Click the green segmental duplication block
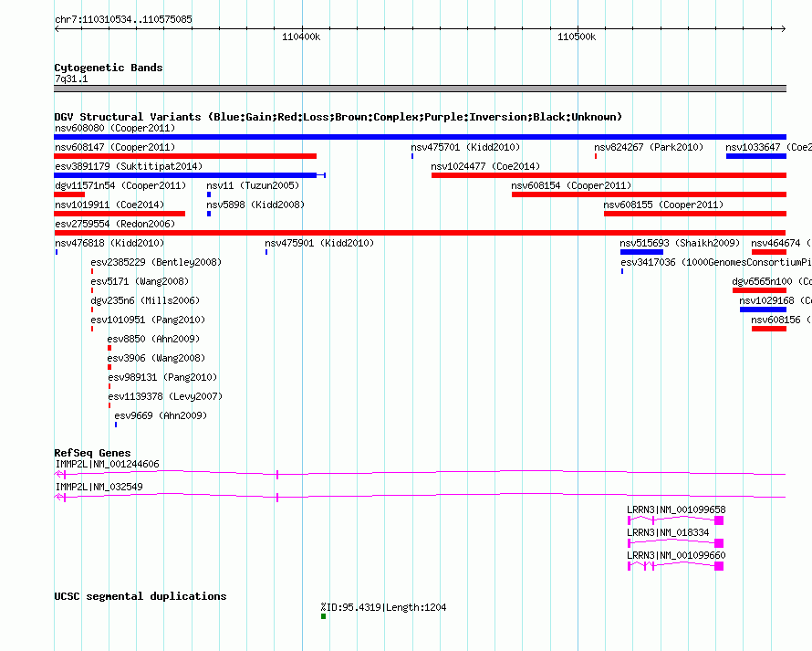This screenshot has width=812, height=651. point(323,616)
